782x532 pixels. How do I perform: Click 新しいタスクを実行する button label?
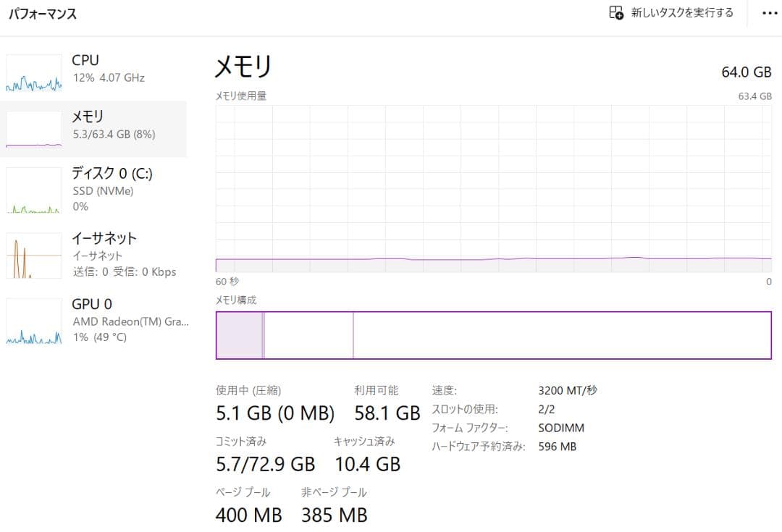tap(682, 12)
